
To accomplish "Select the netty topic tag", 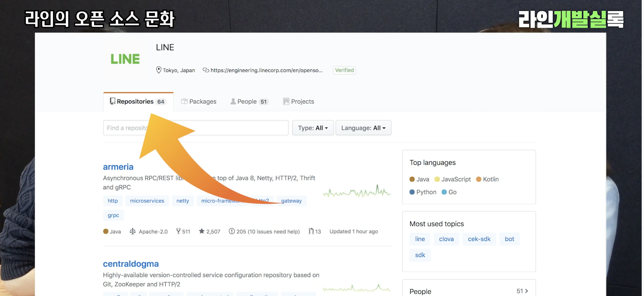I will [183, 201].
